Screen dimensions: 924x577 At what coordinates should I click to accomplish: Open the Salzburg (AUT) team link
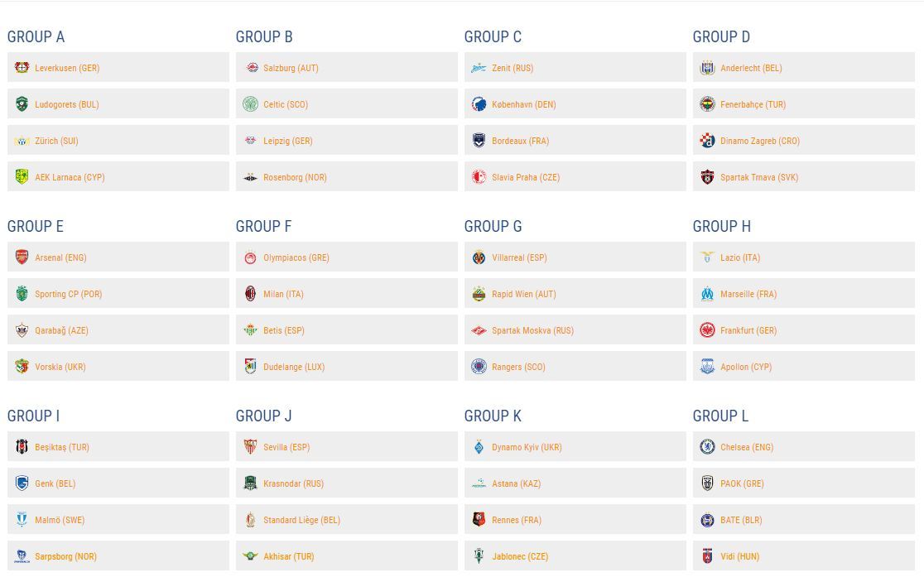pyautogui.click(x=291, y=68)
